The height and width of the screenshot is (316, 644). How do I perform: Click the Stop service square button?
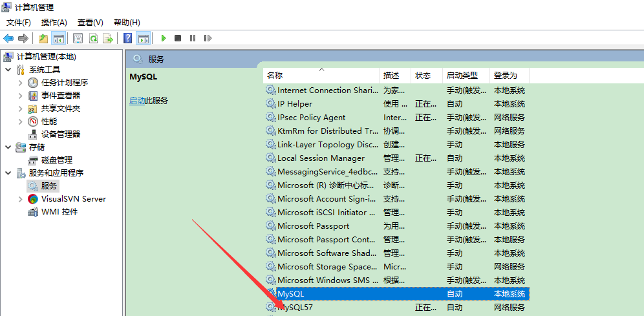click(178, 38)
